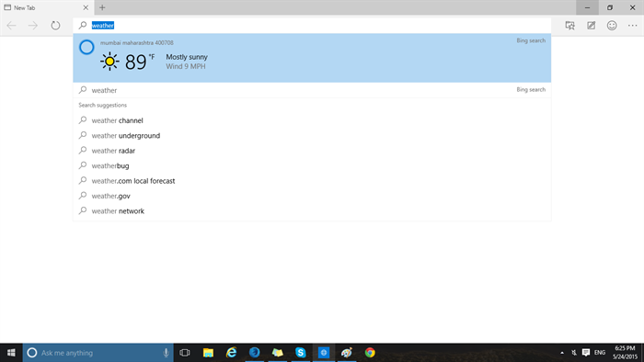644x362 pixels.
Task: Refresh the page
Action: pyautogui.click(x=55, y=26)
